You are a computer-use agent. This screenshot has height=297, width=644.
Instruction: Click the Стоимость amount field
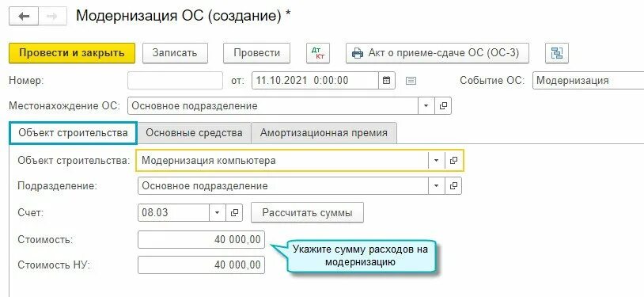(x=201, y=239)
